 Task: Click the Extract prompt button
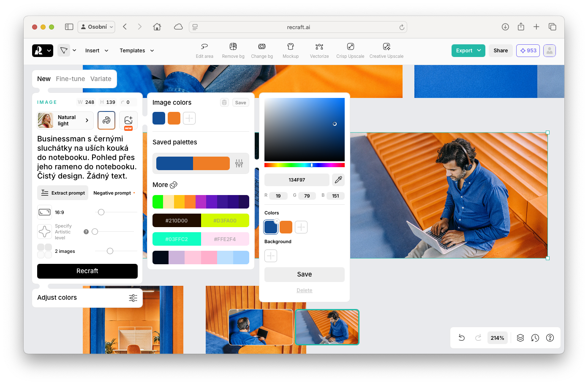(63, 193)
